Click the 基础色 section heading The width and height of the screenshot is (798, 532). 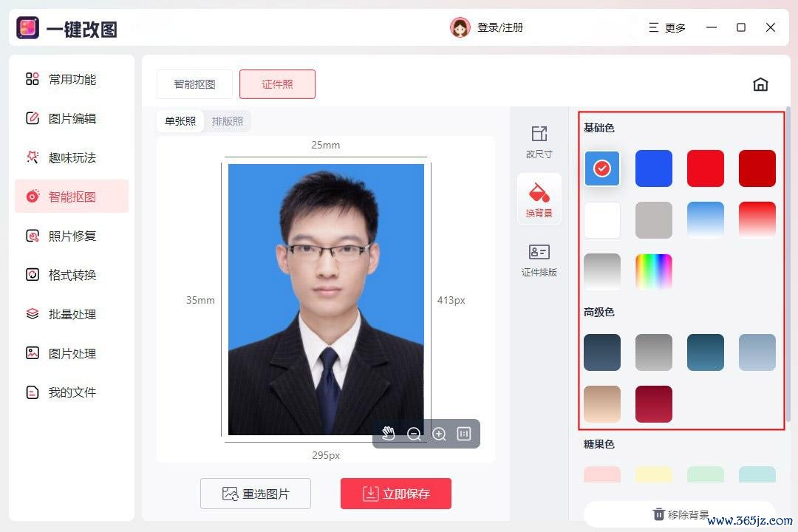pyautogui.click(x=599, y=128)
